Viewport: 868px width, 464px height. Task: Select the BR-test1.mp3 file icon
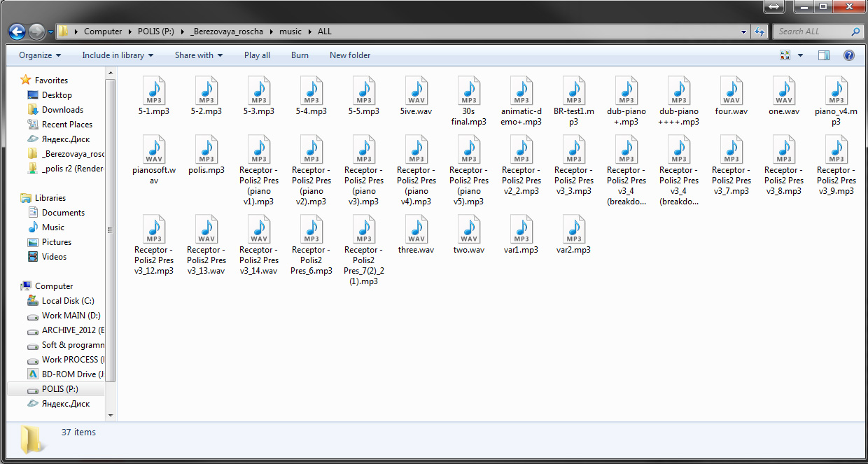point(574,90)
